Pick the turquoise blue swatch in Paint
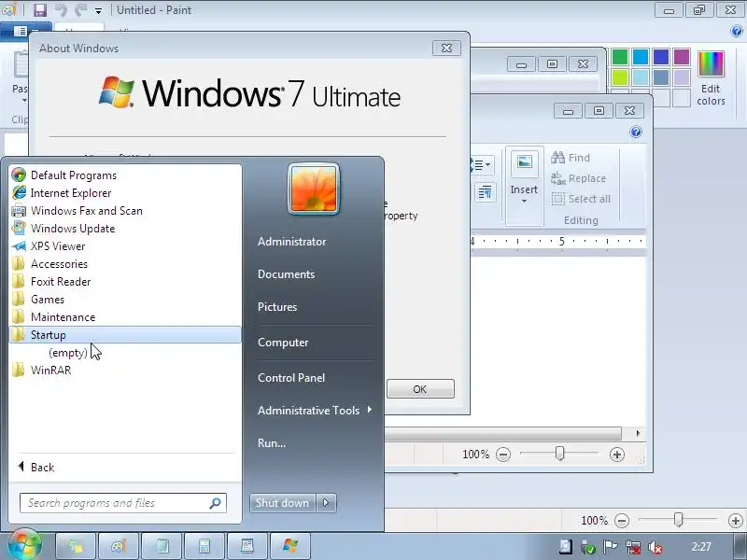747x560 pixels. [x=641, y=57]
